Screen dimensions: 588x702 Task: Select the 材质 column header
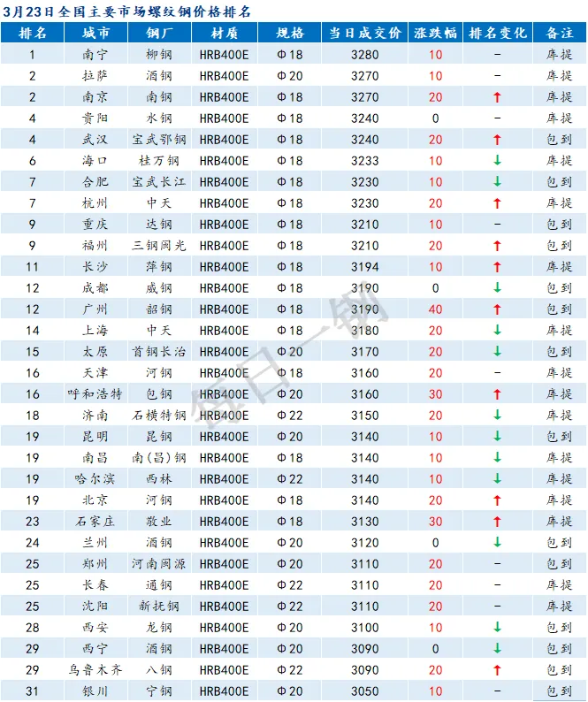click(x=225, y=33)
